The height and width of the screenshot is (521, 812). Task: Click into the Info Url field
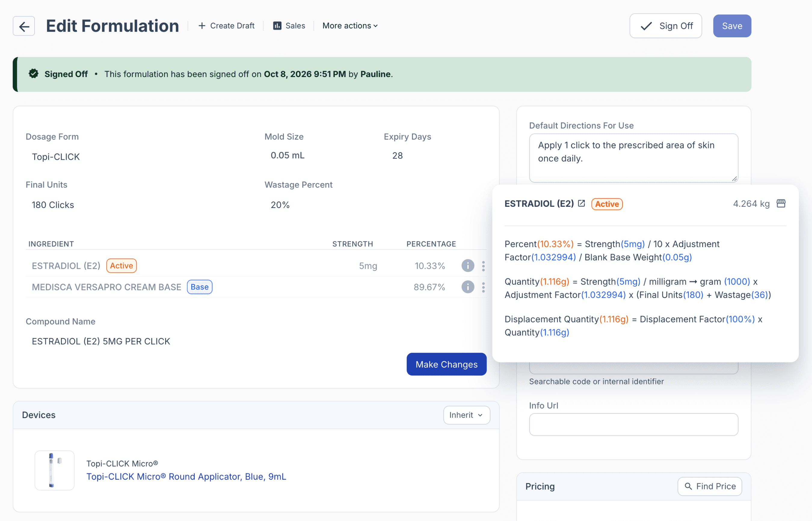click(x=633, y=425)
